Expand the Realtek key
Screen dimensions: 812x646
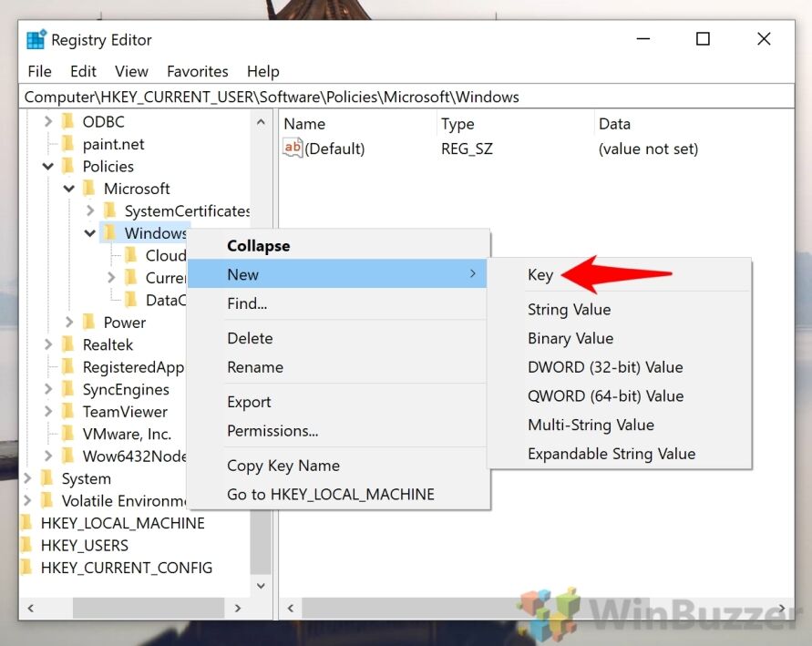point(48,344)
